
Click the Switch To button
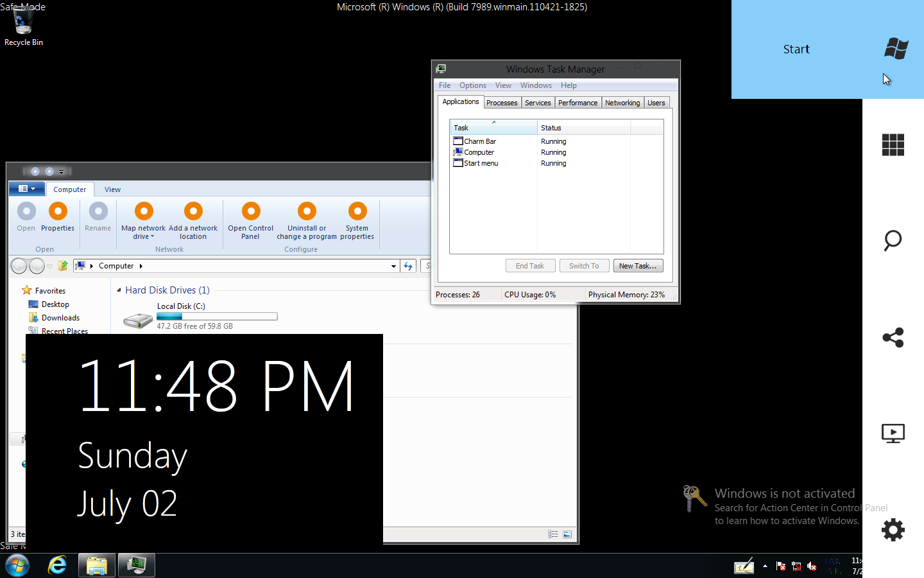pos(584,266)
